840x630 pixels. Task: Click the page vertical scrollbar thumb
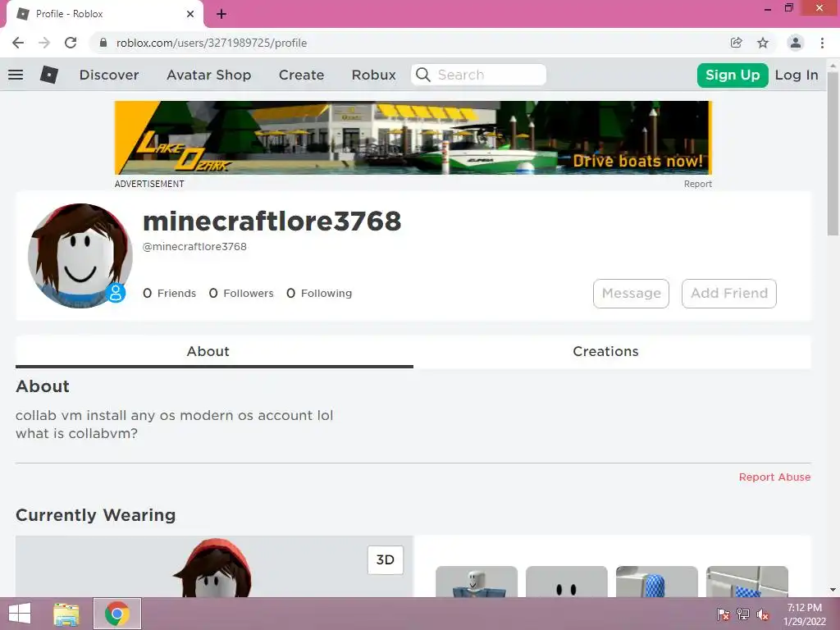[x=833, y=153]
